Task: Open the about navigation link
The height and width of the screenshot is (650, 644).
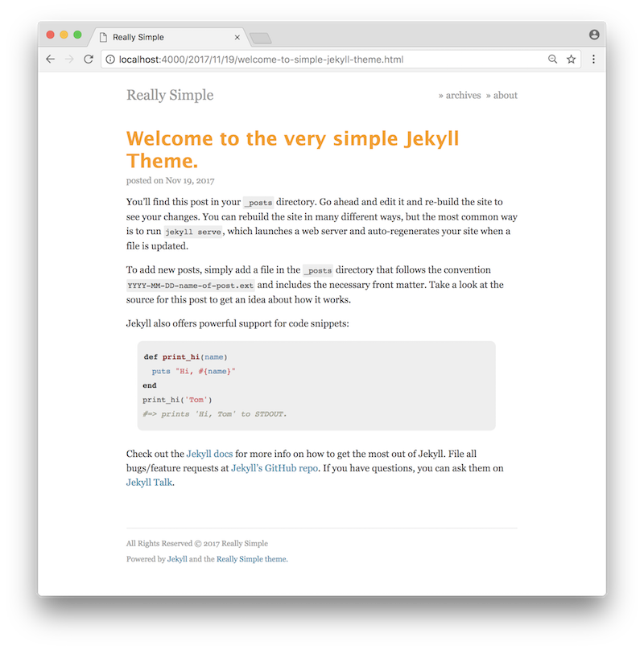Action: 505,96
